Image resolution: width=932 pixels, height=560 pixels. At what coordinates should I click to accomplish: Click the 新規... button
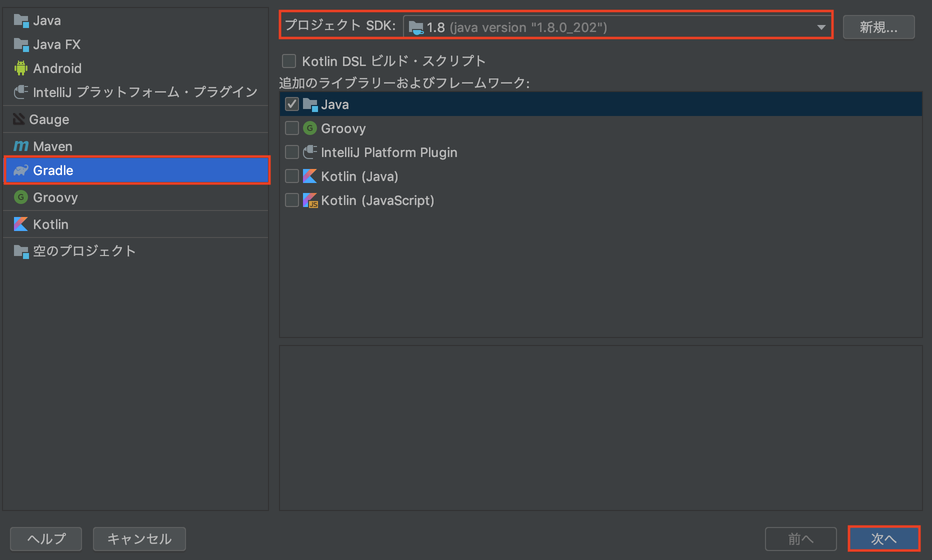click(878, 27)
